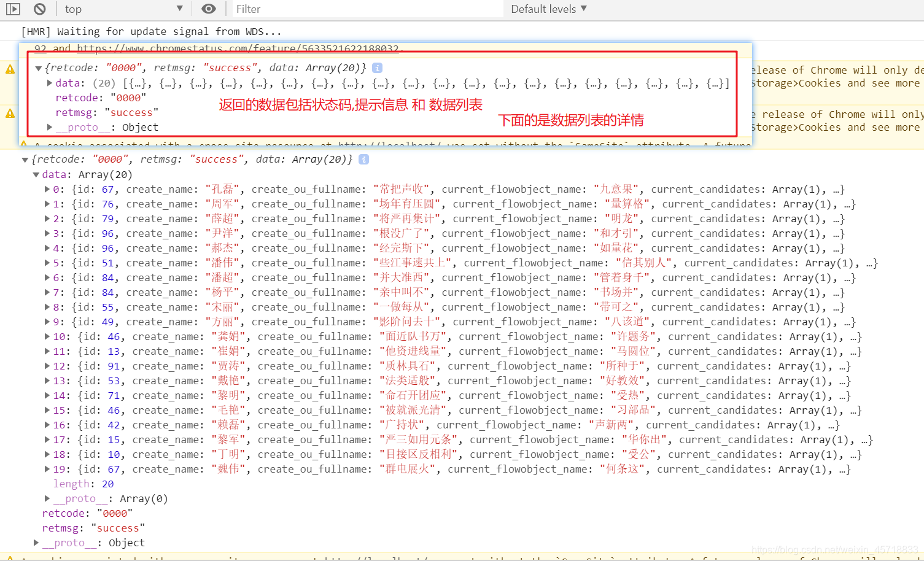The height and width of the screenshot is (561, 924).
Task: Collapse the data: Array(20) node
Action: (36, 174)
